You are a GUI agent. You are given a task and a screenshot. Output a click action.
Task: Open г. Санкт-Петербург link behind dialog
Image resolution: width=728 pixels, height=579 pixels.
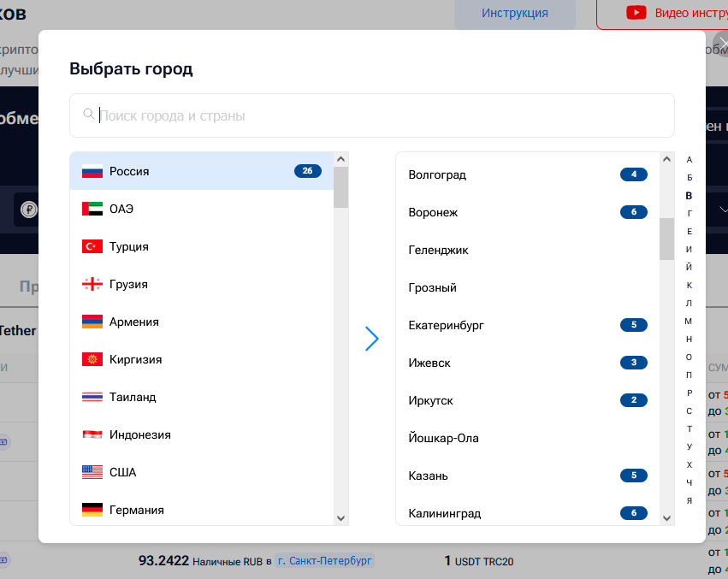click(x=324, y=561)
